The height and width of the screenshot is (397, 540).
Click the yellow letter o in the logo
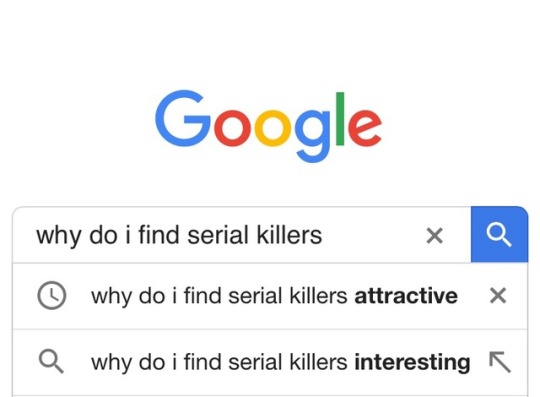tap(272, 127)
